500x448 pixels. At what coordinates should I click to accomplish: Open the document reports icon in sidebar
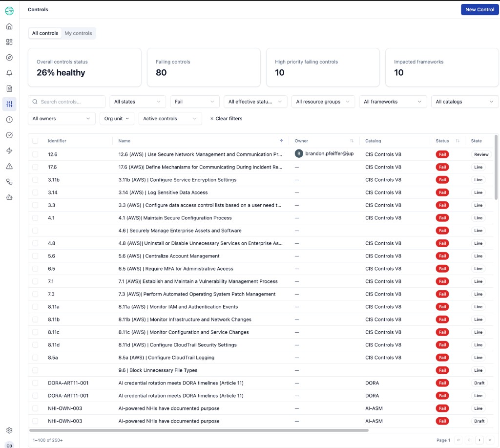pos(9,88)
